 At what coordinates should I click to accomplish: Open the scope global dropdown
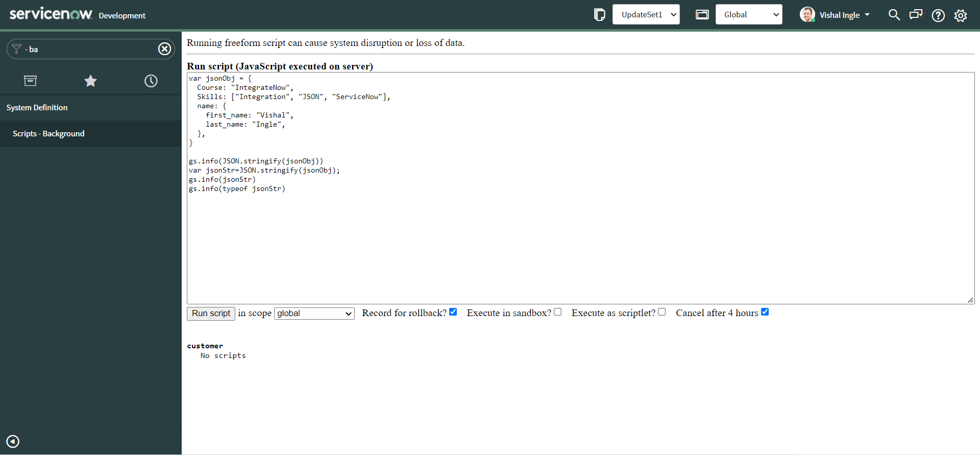tap(314, 314)
